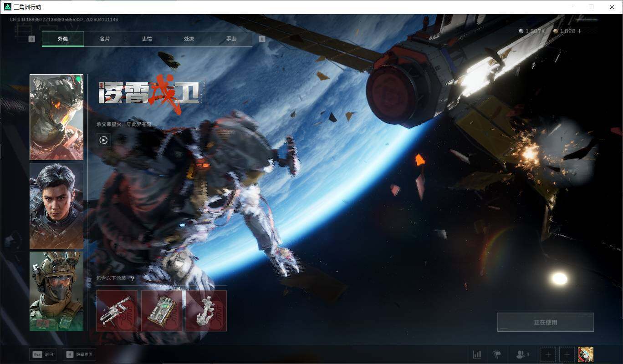This screenshot has height=364, width=623.
Task: Click the E next-tab key hint
Action: [262, 39]
